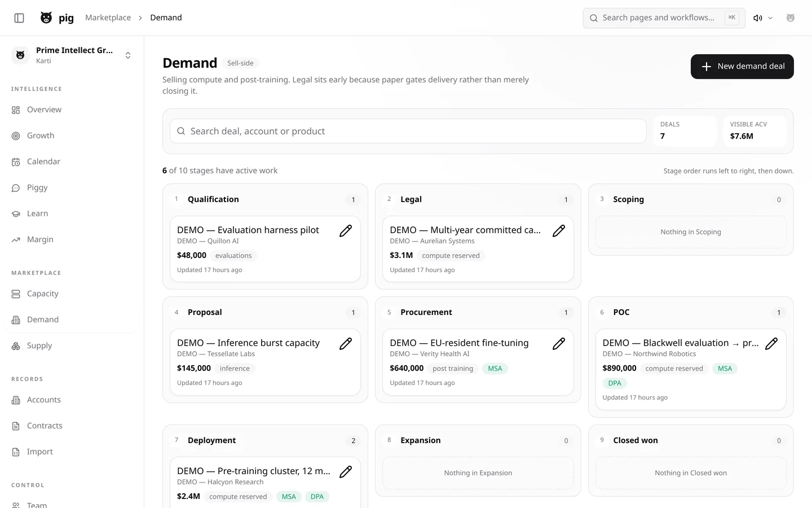Click the Qualification stage heading
This screenshot has height=508, width=812.
click(x=213, y=199)
